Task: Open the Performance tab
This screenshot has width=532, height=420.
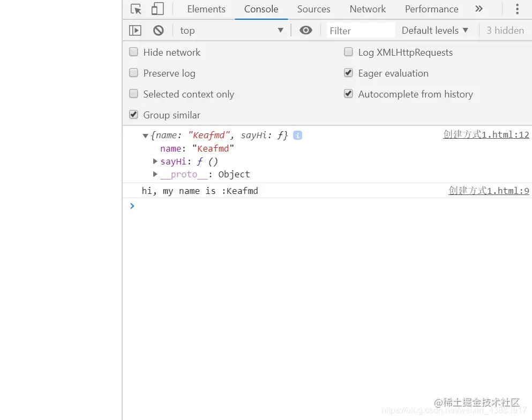Action: click(x=432, y=9)
